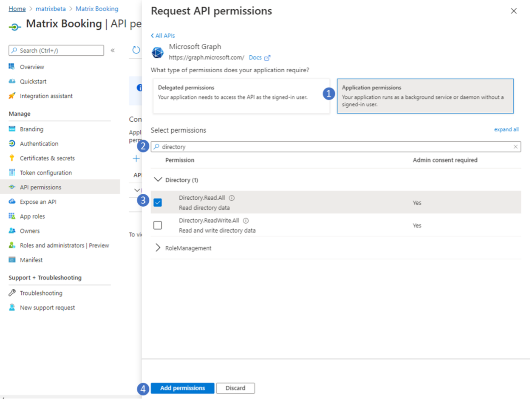Open the Owners people icon
The width and height of the screenshot is (532, 404).
coord(12,231)
